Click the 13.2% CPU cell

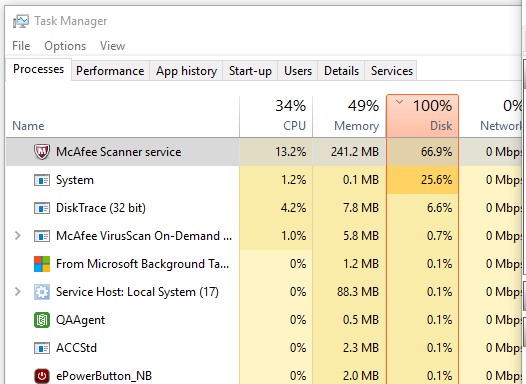pyautogui.click(x=276, y=152)
